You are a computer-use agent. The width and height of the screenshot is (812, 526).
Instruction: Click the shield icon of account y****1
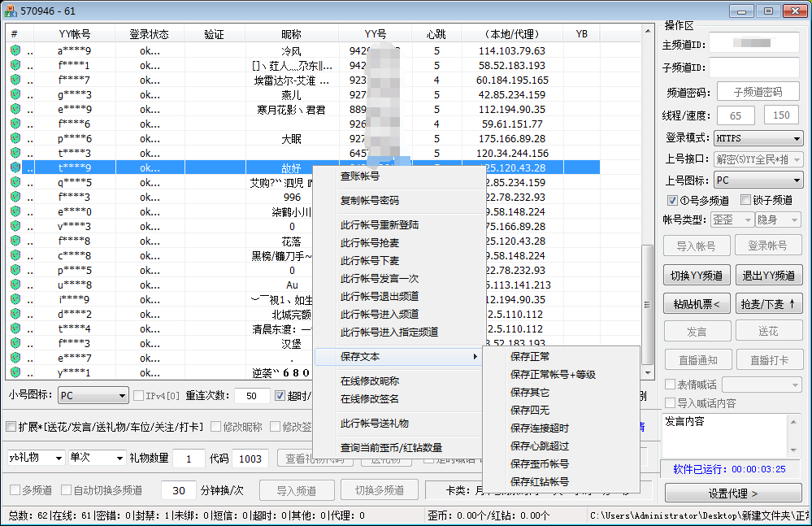[x=15, y=372]
